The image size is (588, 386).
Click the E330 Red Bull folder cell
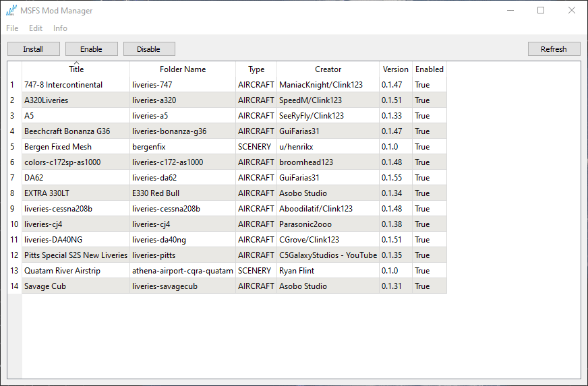(x=183, y=193)
